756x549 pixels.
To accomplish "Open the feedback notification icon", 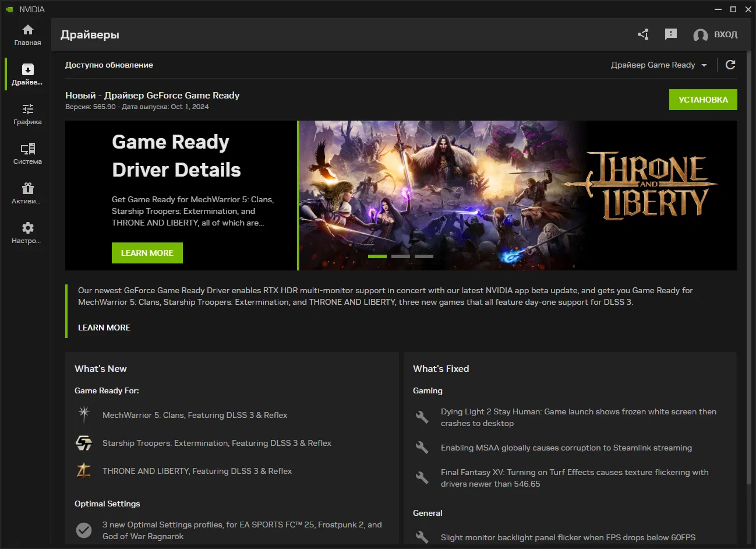I will pyautogui.click(x=671, y=34).
